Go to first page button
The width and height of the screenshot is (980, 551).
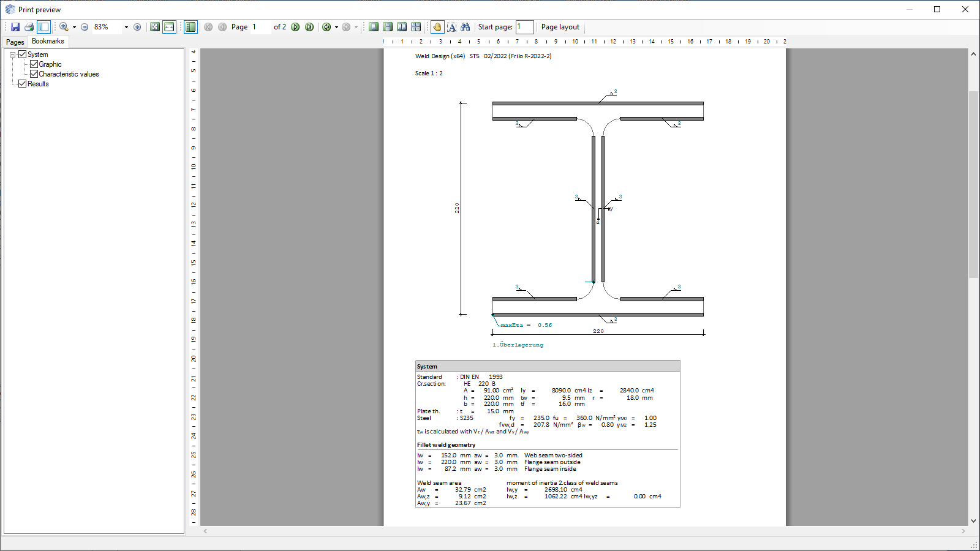pos(208,27)
